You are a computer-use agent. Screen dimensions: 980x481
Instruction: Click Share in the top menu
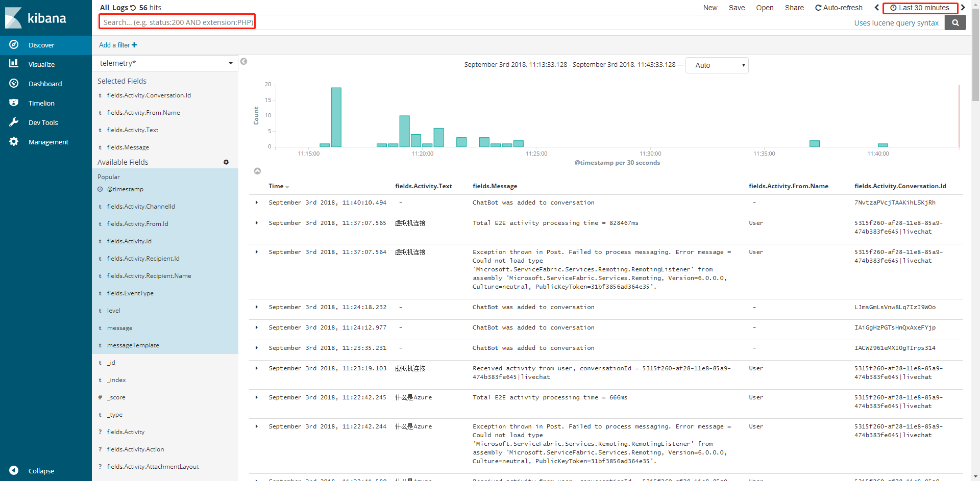point(794,8)
